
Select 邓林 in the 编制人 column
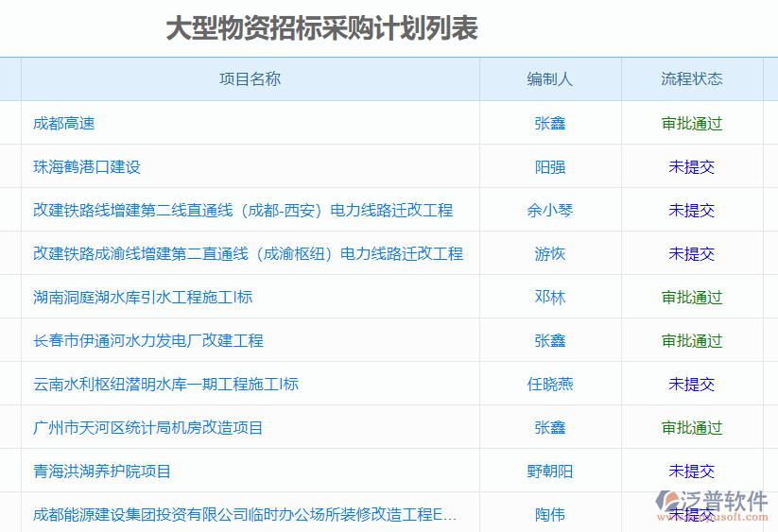[550, 297]
